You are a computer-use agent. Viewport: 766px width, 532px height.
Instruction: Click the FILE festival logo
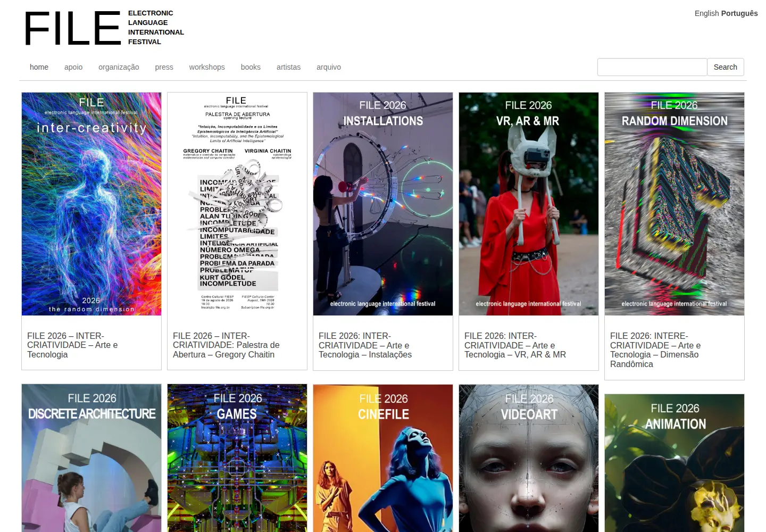(73, 28)
